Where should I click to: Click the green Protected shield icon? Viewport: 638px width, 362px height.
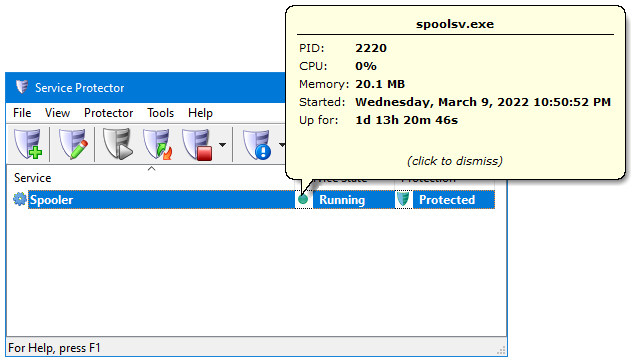pyautogui.click(x=403, y=199)
